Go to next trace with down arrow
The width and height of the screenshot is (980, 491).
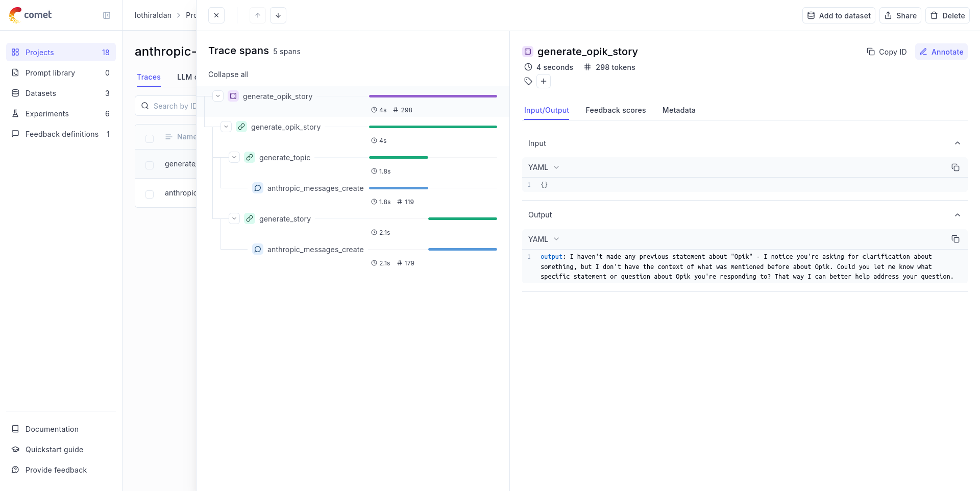[x=278, y=15]
